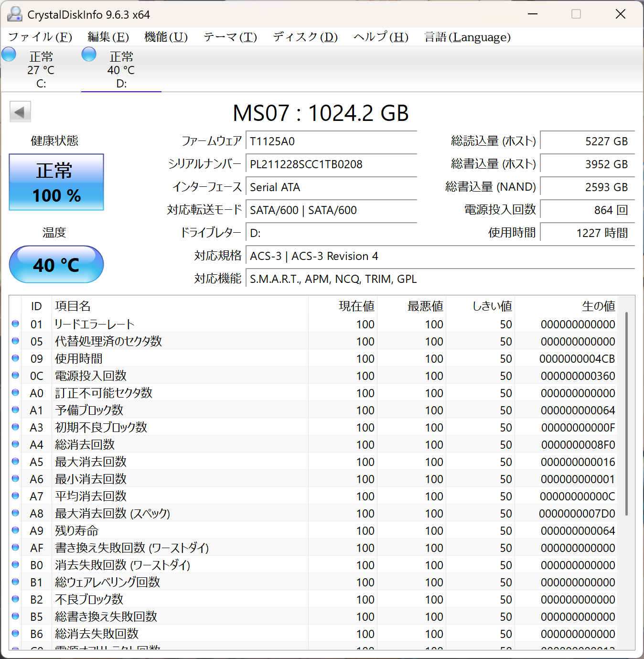The width and height of the screenshot is (644, 659).
Task: Click status dot for attribute A9 残り寿命
Action: pyautogui.click(x=15, y=530)
